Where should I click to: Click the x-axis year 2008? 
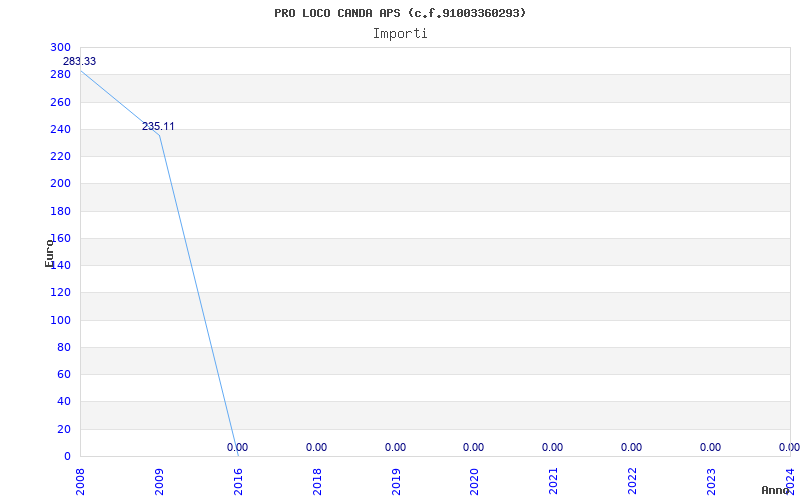pos(81,482)
